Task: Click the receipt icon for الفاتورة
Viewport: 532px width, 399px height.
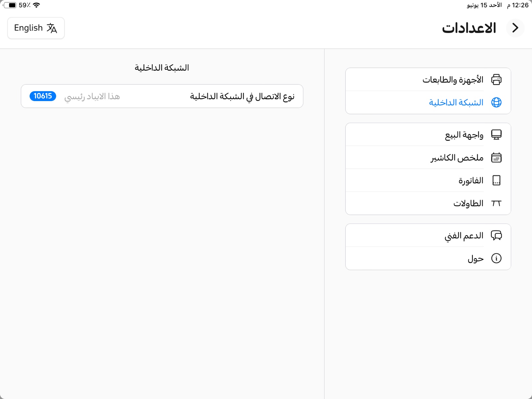Action: coord(496,181)
